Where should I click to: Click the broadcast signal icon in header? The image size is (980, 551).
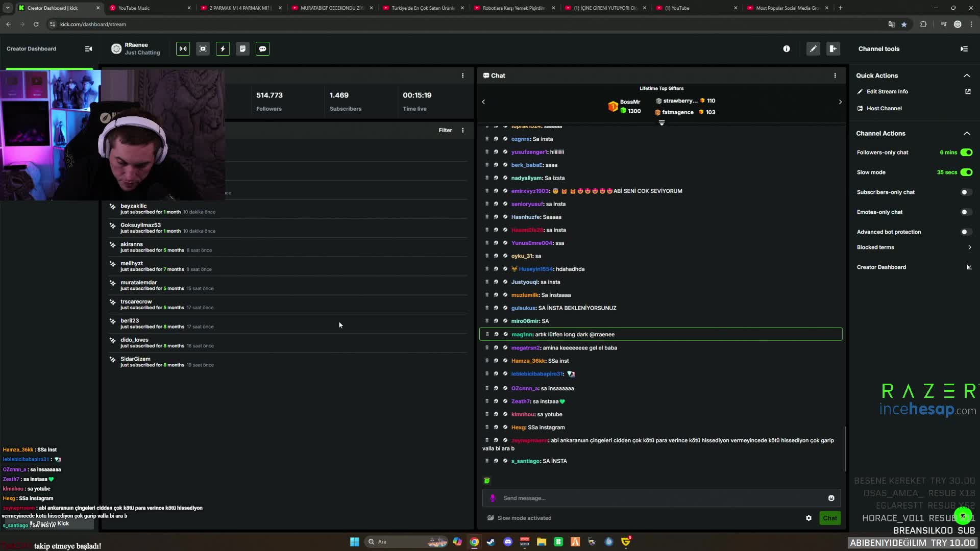(183, 49)
